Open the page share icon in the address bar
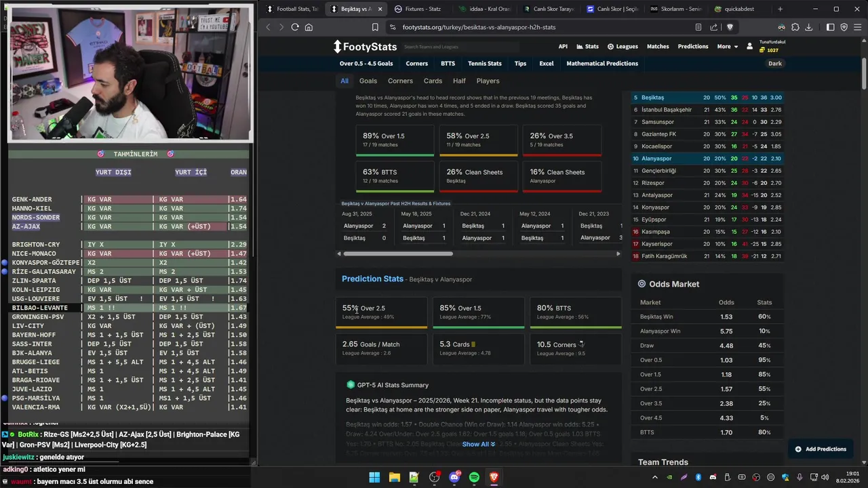The image size is (868, 488). 713,27
